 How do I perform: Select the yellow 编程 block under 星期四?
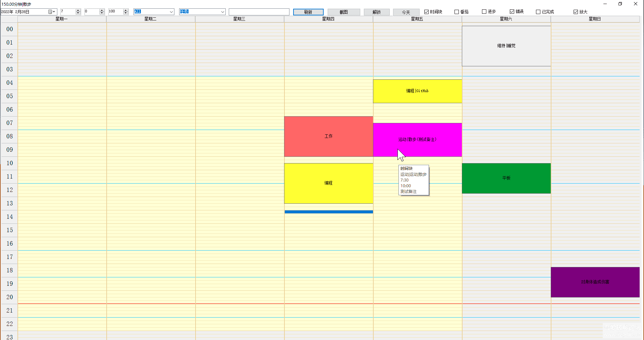tap(328, 183)
